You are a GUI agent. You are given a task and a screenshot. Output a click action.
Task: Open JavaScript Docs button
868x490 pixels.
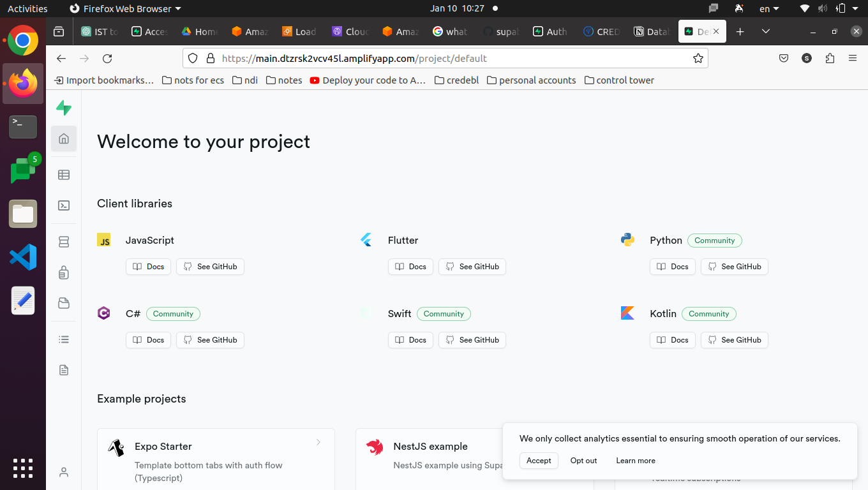148,267
